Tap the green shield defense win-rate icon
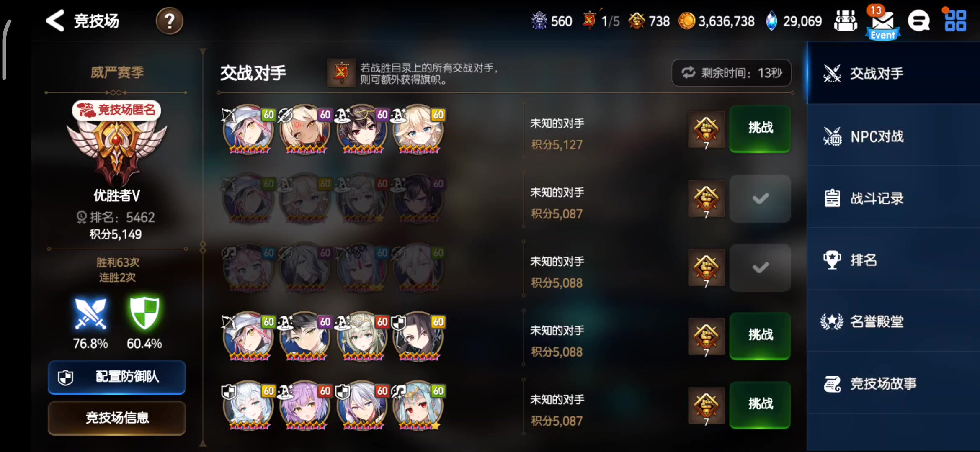This screenshot has width=980, height=452. click(x=144, y=313)
